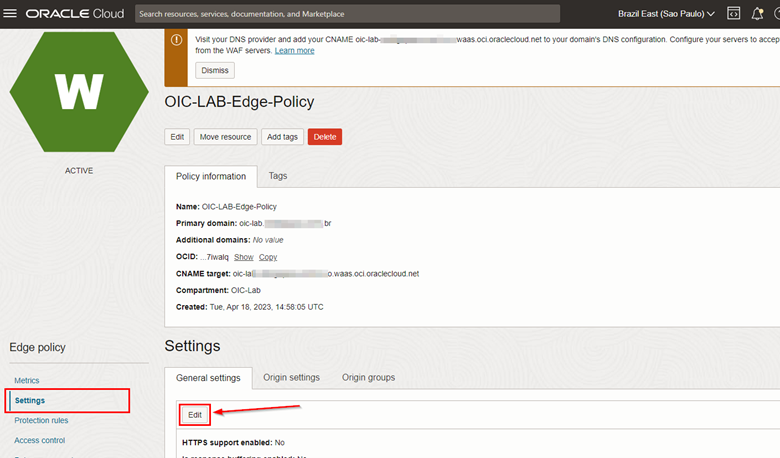Click the CNAME target value text
The image size is (780, 458).
(x=326, y=274)
